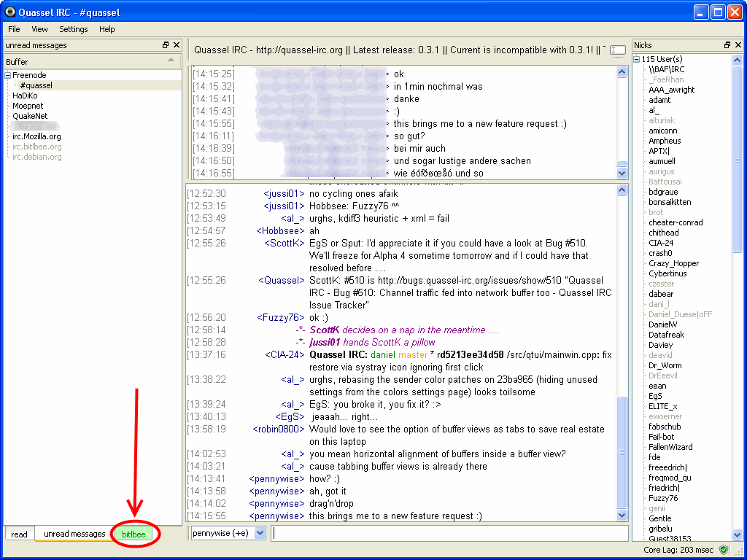Select the #quassel channel buffer
This screenshot has width=747, height=560.
click(36, 85)
